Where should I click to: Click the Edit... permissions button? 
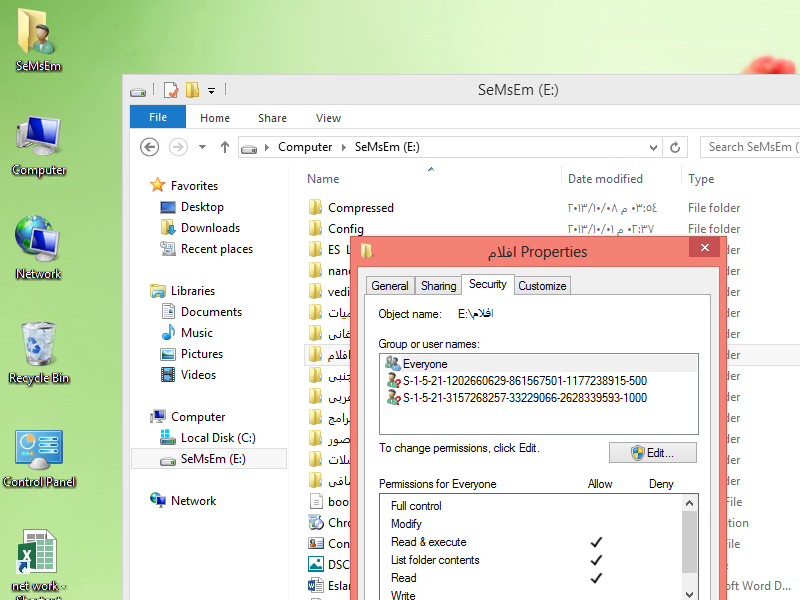pyautogui.click(x=653, y=453)
